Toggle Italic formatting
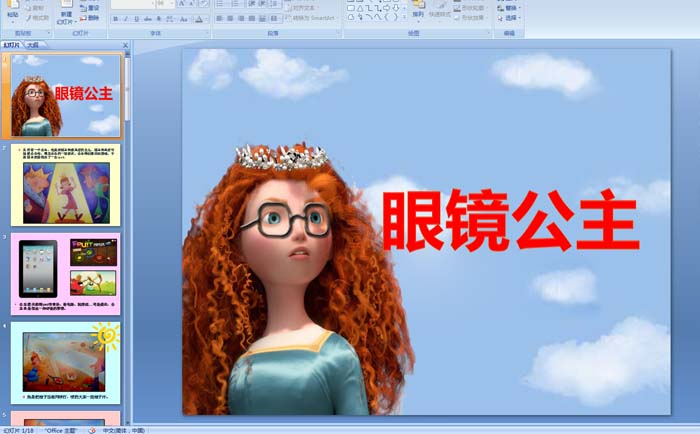 point(126,19)
